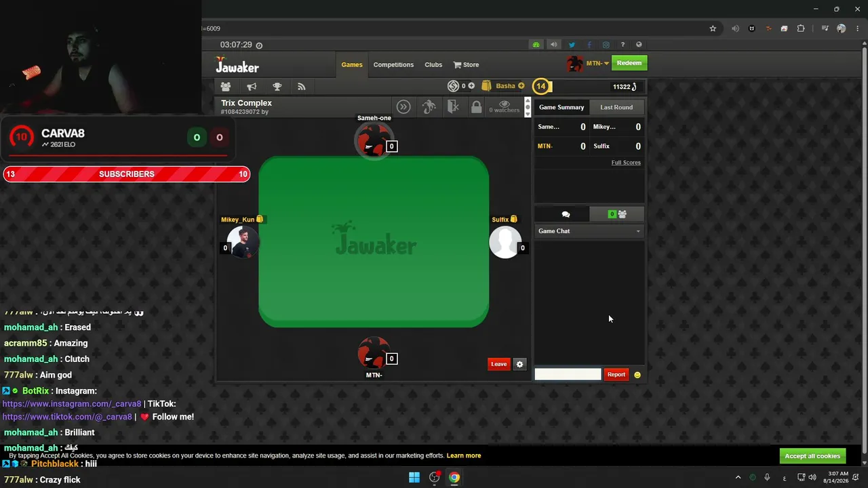Click the Instagram link in stream chat
The width and height of the screenshot is (868, 488).
click(72, 404)
